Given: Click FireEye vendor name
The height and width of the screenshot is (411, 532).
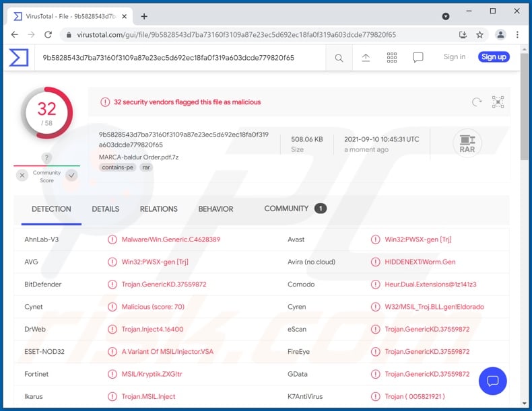Looking at the screenshot, I should 298,351.
